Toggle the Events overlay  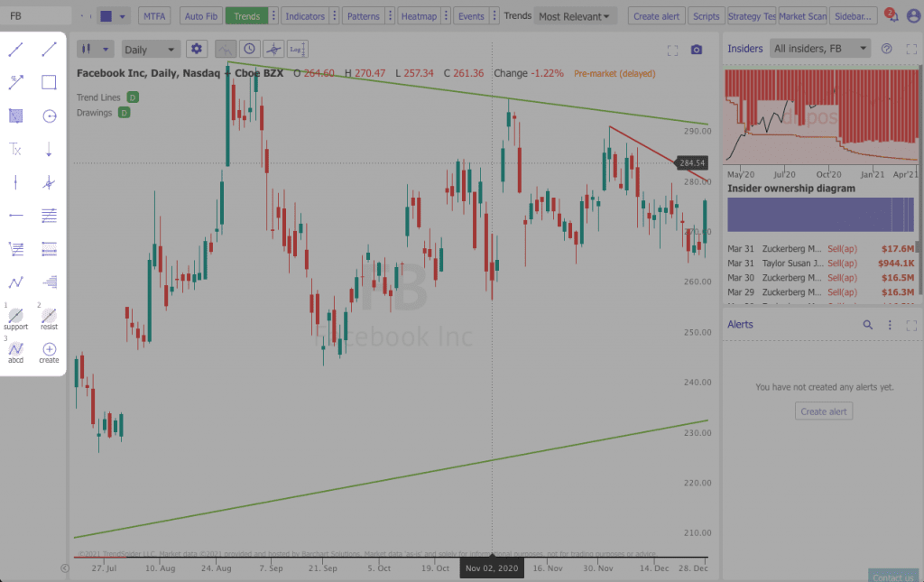471,16
